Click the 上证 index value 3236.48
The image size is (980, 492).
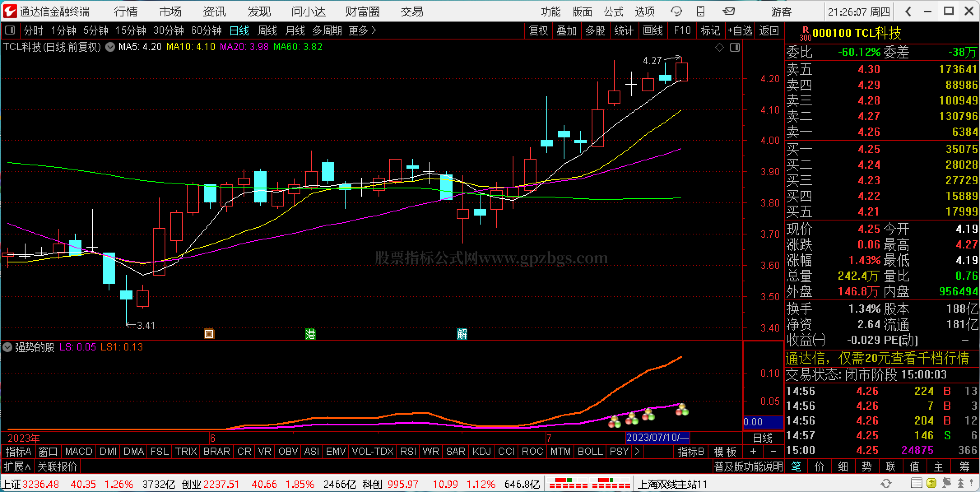click(x=41, y=484)
